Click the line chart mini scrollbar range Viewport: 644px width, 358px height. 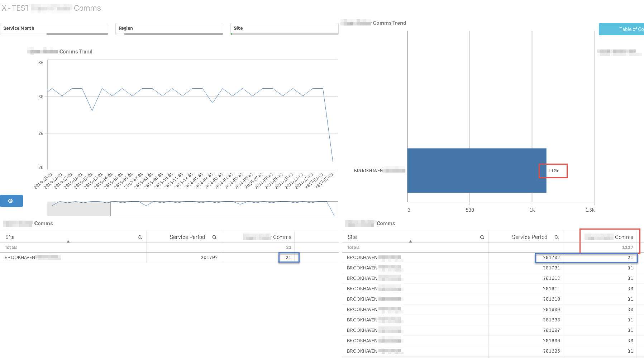pos(224,209)
